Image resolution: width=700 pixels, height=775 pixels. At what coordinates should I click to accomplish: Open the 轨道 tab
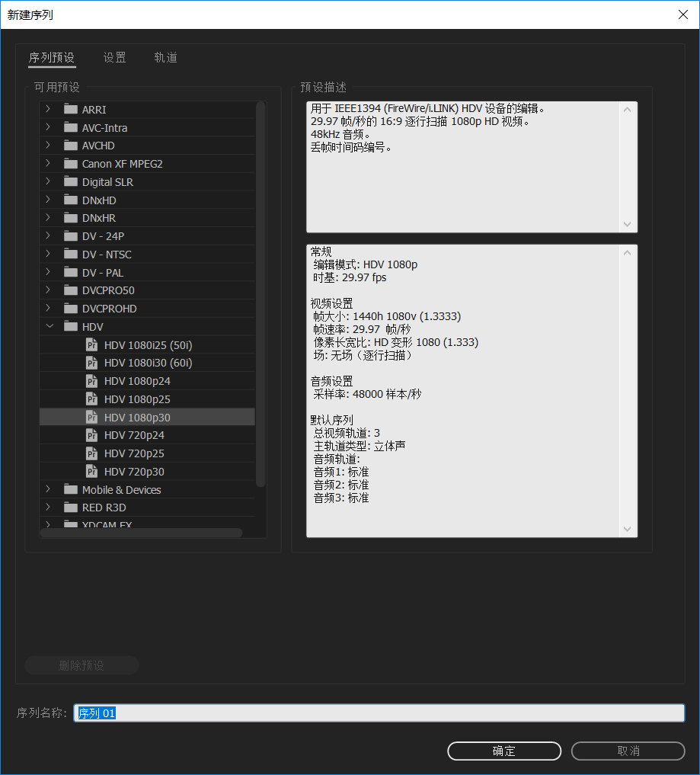(165, 58)
